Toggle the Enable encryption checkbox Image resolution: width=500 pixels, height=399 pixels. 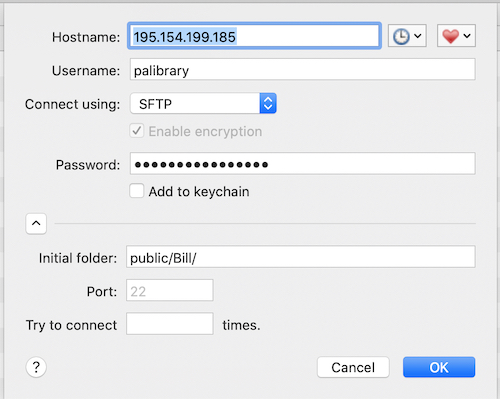tap(137, 131)
